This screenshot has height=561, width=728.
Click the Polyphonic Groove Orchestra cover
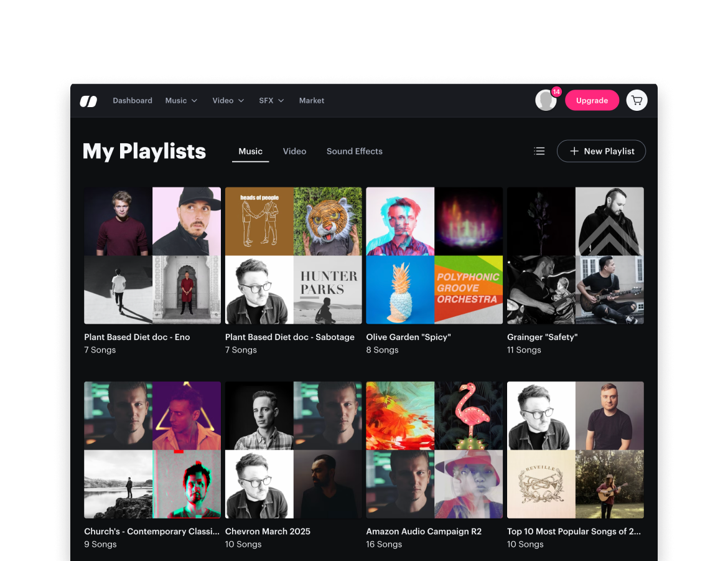pos(469,290)
